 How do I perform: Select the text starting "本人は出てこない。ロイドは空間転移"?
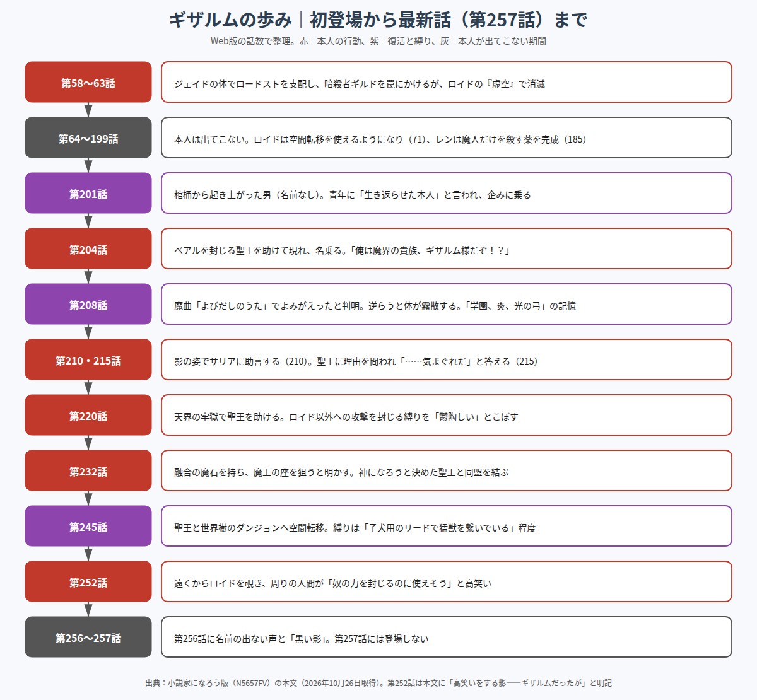(447, 137)
